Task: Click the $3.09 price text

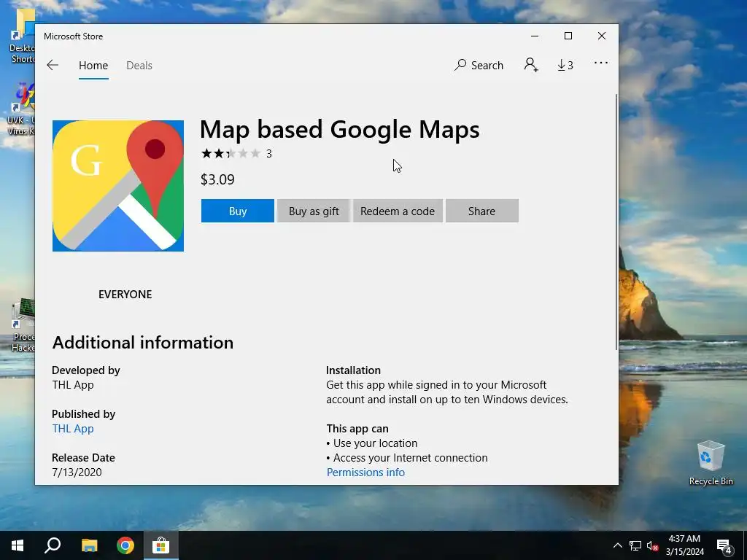Action: (217, 179)
